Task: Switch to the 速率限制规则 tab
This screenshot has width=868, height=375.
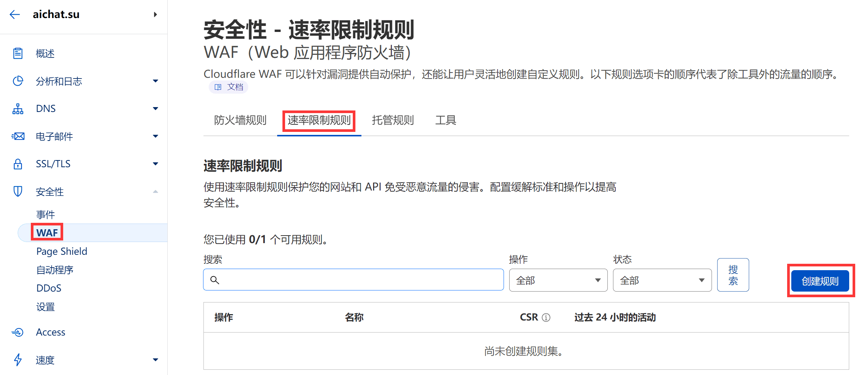Action: (319, 120)
